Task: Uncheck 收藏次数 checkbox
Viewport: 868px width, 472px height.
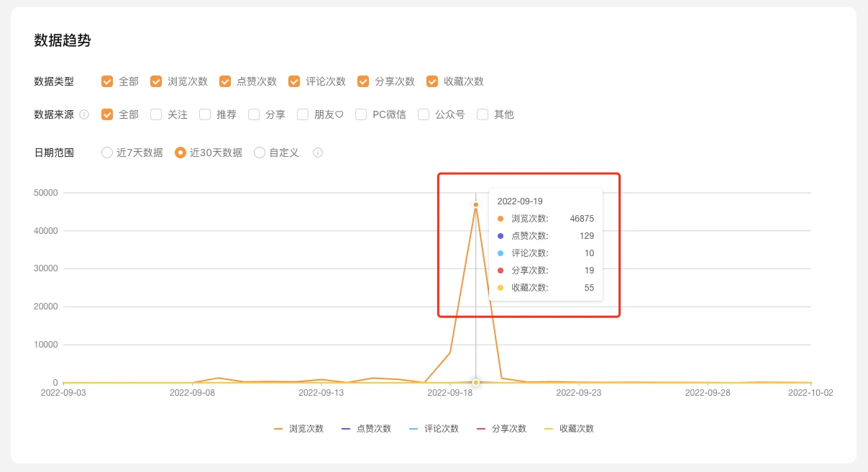Action: click(432, 81)
